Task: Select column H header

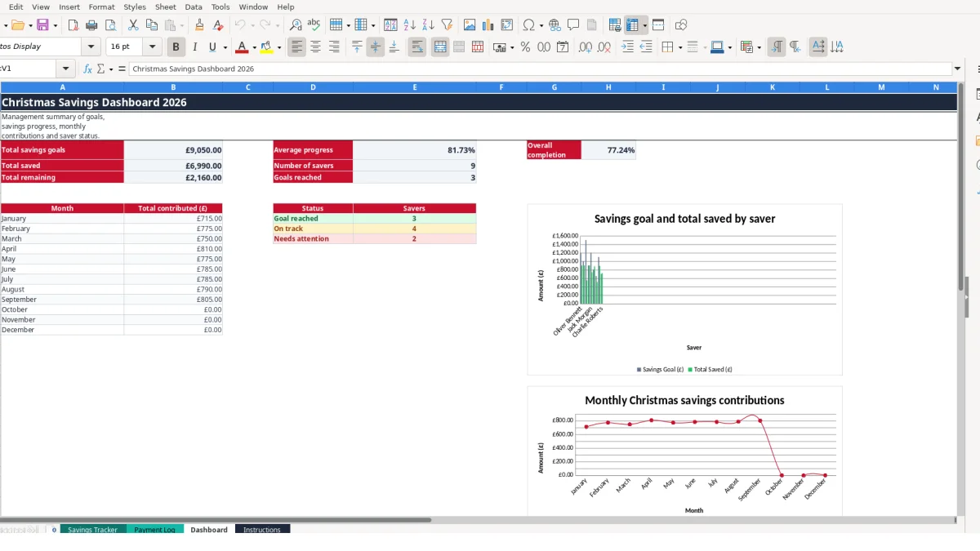Action: 608,87
